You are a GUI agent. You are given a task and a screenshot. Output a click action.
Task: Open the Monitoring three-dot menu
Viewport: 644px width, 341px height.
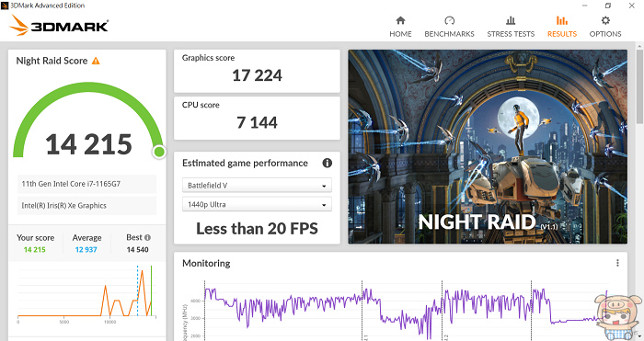pos(617,263)
